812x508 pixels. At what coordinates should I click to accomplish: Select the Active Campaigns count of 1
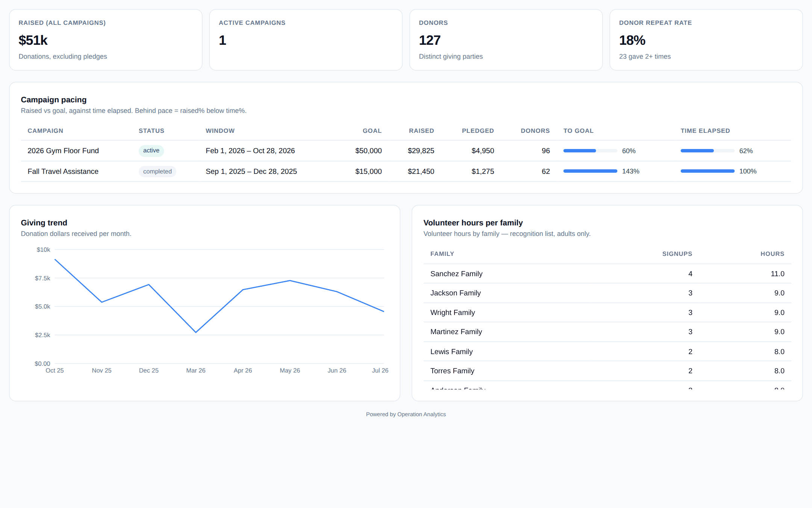(x=223, y=40)
